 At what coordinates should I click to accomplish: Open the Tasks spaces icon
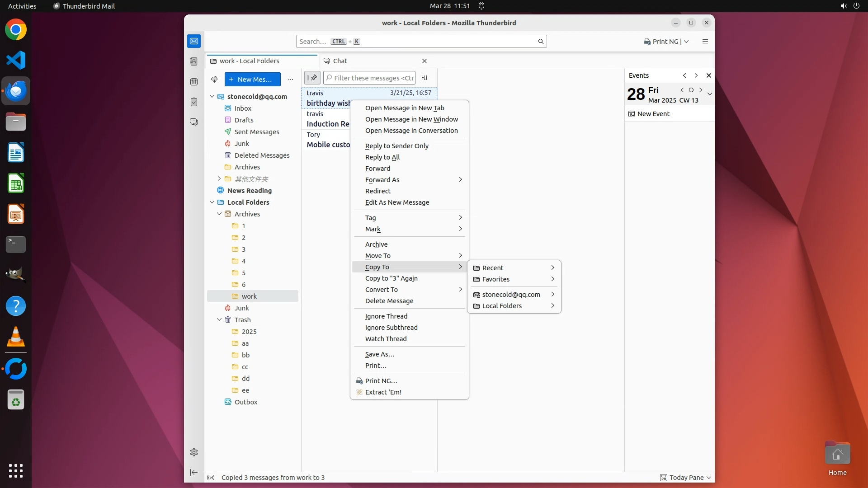coord(194,102)
